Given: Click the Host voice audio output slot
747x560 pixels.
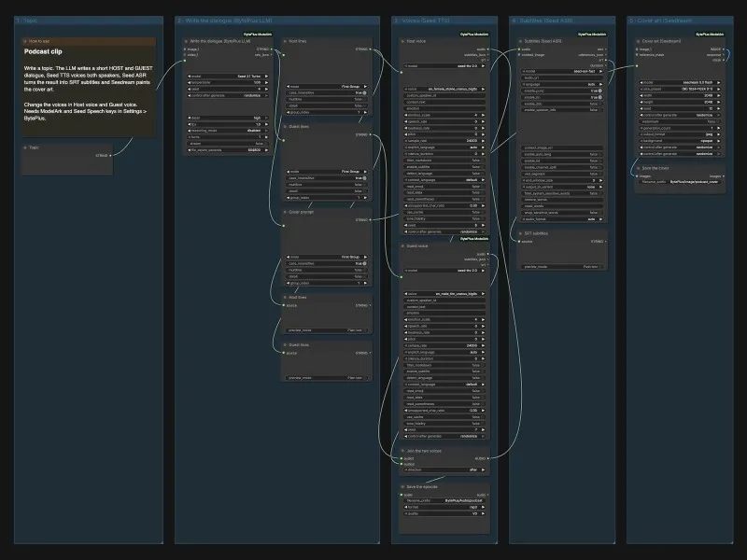Looking at the screenshot, I should click(487, 49).
